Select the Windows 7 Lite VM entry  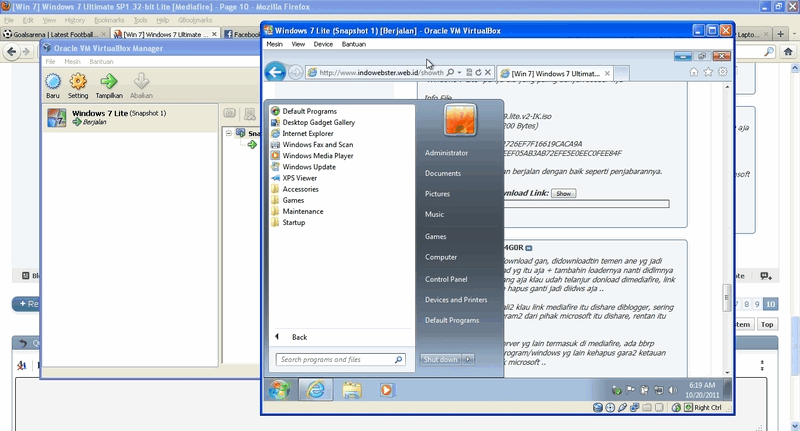(131, 118)
